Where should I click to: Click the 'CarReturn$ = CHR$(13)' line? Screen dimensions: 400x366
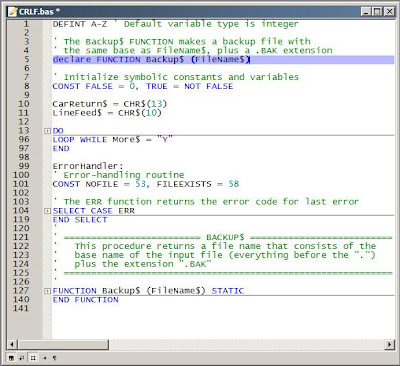pos(110,104)
